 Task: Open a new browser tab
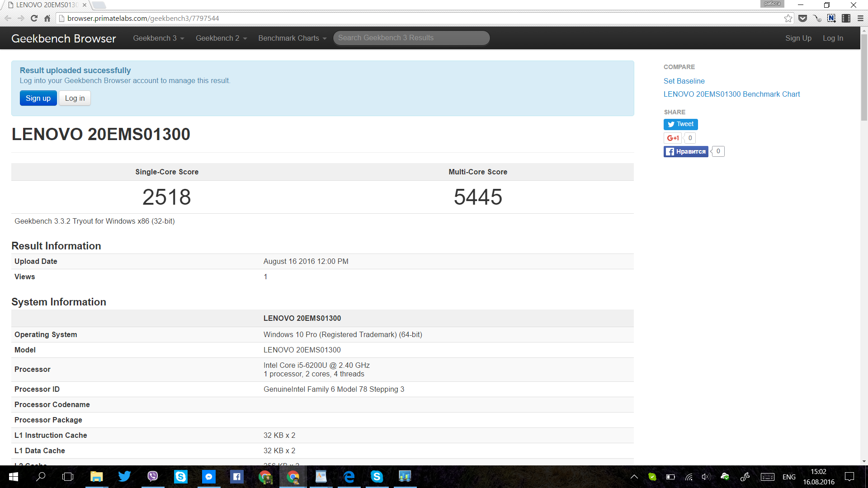[99, 5]
